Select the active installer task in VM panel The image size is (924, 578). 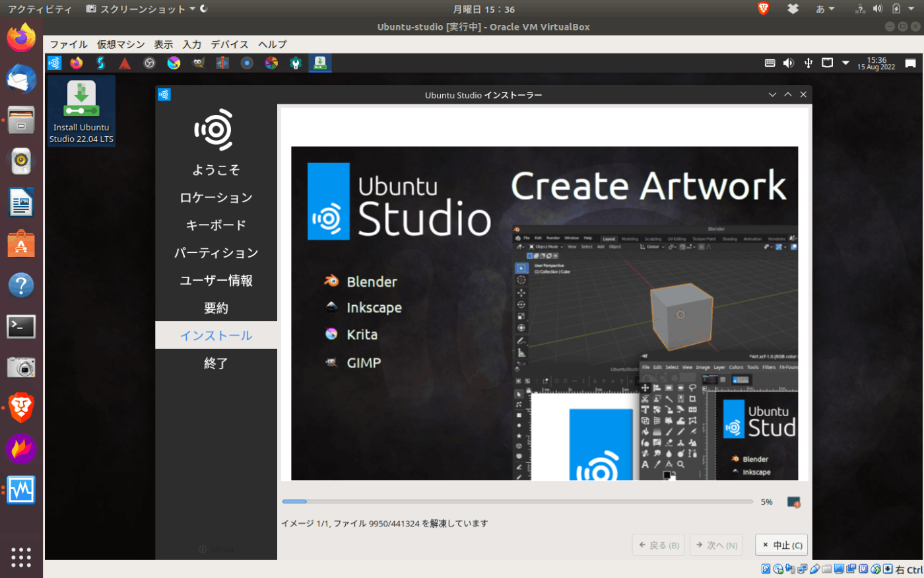[x=319, y=63]
